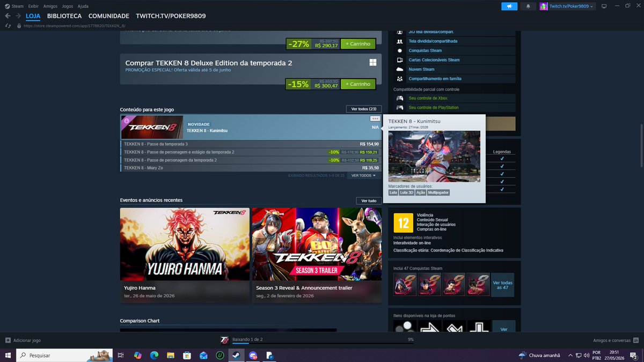This screenshot has height=362, width=644.
Task: Click the Tekken 8 download icon
Action: pos(225,339)
